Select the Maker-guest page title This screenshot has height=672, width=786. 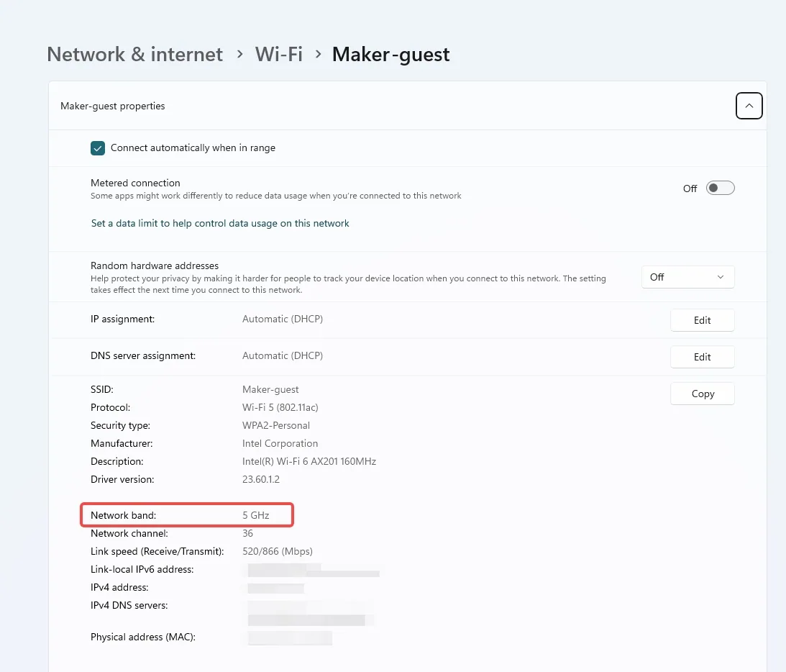pos(391,54)
